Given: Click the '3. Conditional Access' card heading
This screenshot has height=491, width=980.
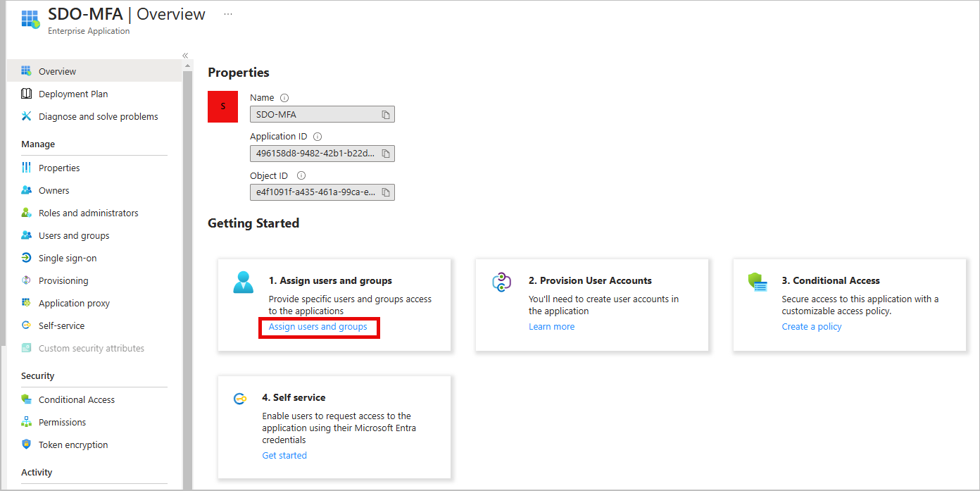Looking at the screenshot, I should tap(831, 280).
